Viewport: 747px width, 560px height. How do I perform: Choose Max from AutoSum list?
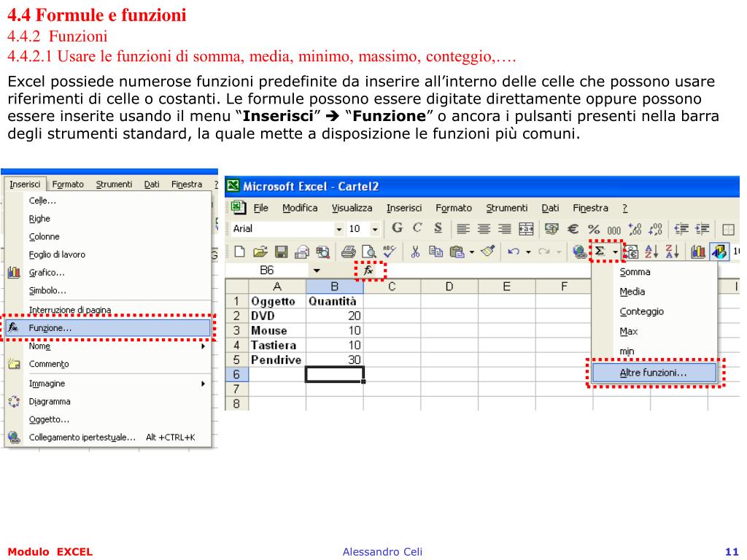628,332
